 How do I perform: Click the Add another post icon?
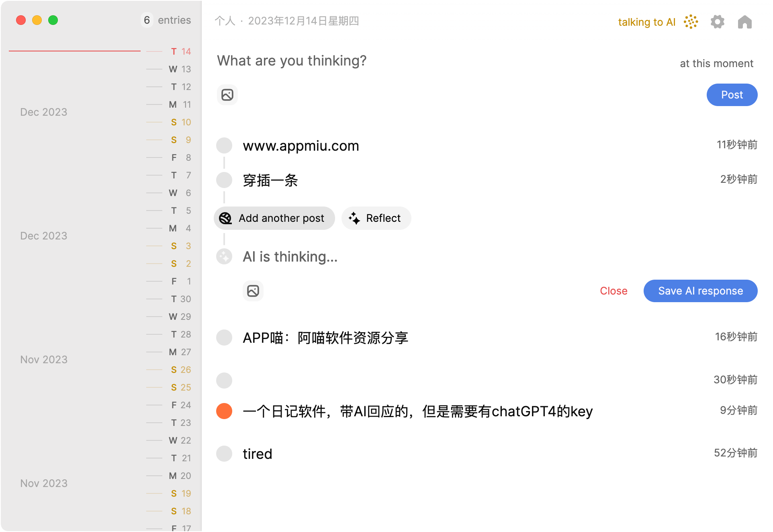pos(225,218)
